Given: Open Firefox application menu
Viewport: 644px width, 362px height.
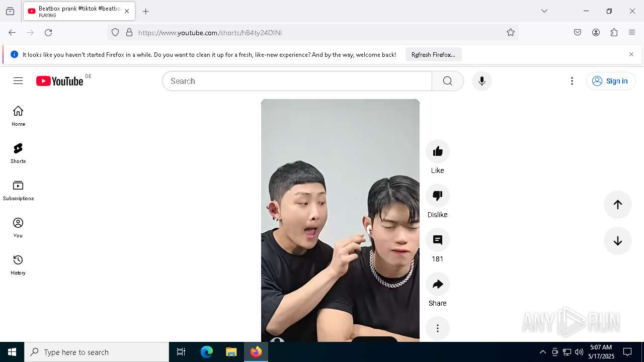Looking at the screenshot, I should 632,32.
